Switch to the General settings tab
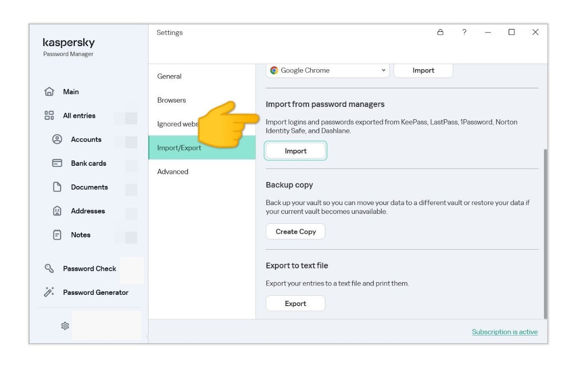Image resolution: width=588 pixels, height=366 pixels. [x=170, y=77]
